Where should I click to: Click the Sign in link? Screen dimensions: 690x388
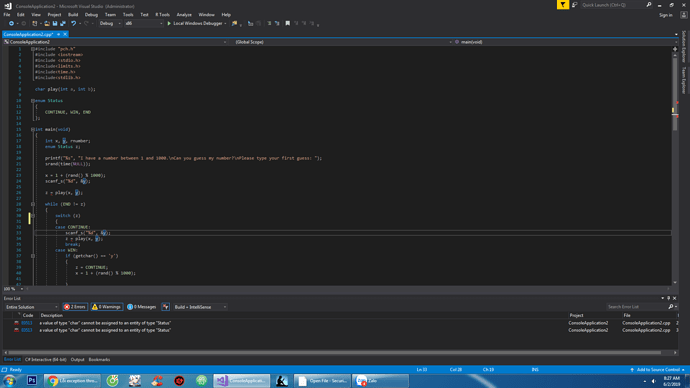pyautogui.click(x=665, y=15)
